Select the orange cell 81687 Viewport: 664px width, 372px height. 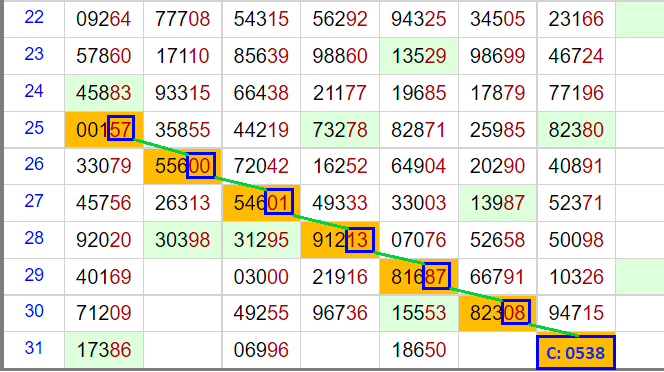pyautogui.click(x=419, y=277)
